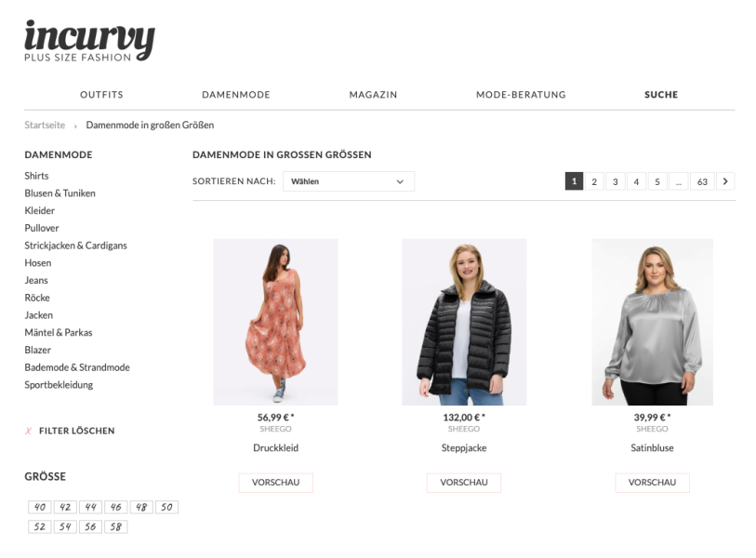Open the Damenmode navigation menu
The height and width of the screenshot is (558, 756).
[236, 95]
